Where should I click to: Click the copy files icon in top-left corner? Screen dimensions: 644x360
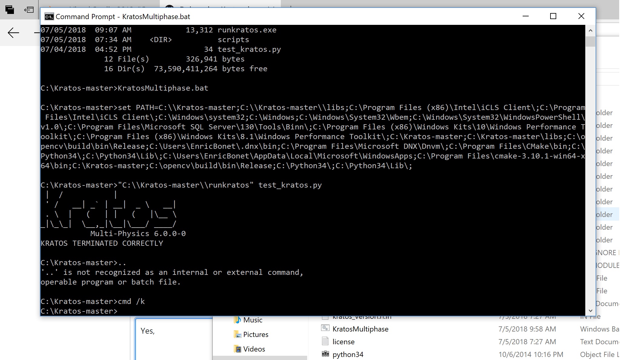(x=10, y=10)
